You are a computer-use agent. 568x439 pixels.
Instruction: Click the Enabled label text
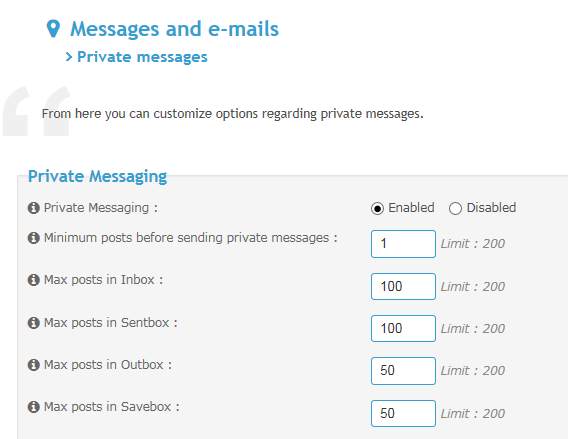(x=411, y=208)
